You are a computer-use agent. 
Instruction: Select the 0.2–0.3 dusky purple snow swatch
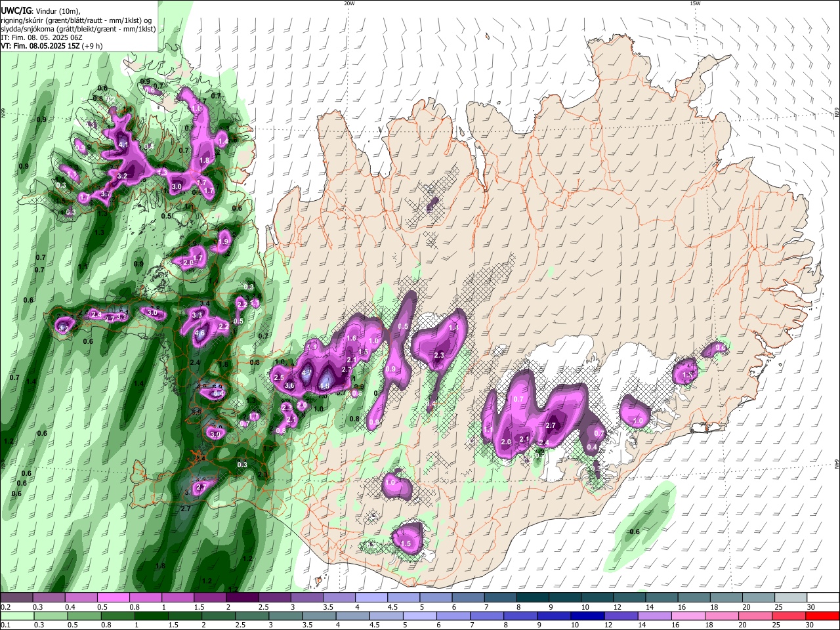click(16, 598)
